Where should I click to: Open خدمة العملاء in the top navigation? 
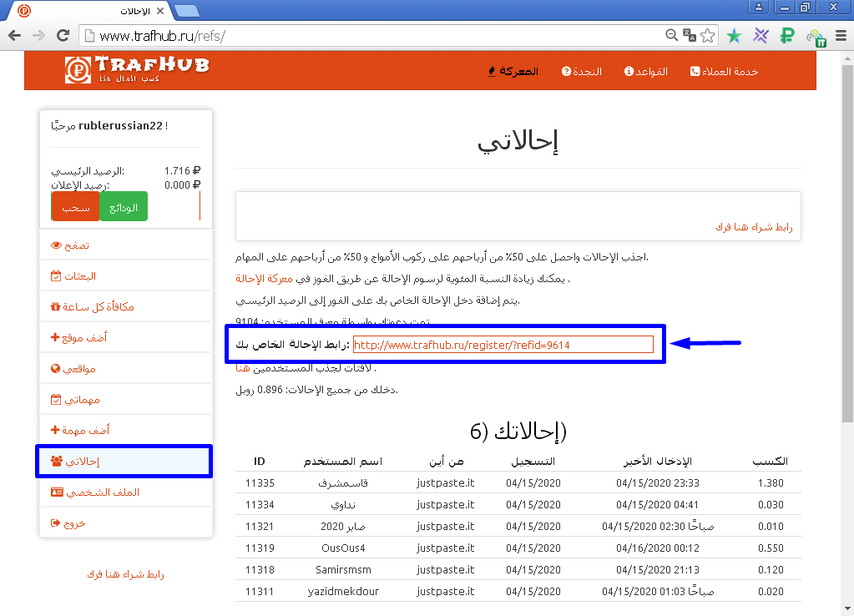pyautogui.click(x=724, y=71)
